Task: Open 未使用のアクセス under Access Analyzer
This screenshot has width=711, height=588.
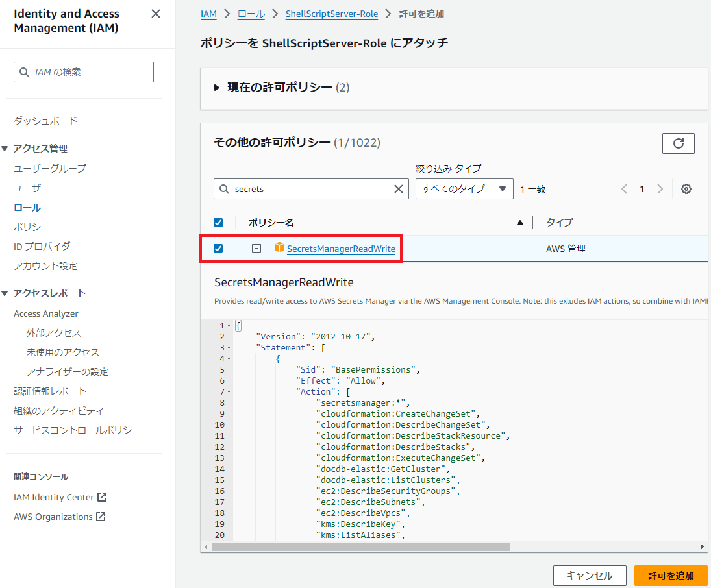Action: 63,352
